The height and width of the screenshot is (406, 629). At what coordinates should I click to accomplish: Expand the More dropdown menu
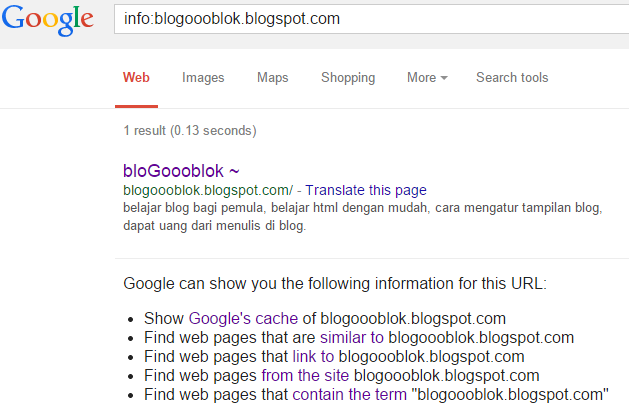pos(427,78)
